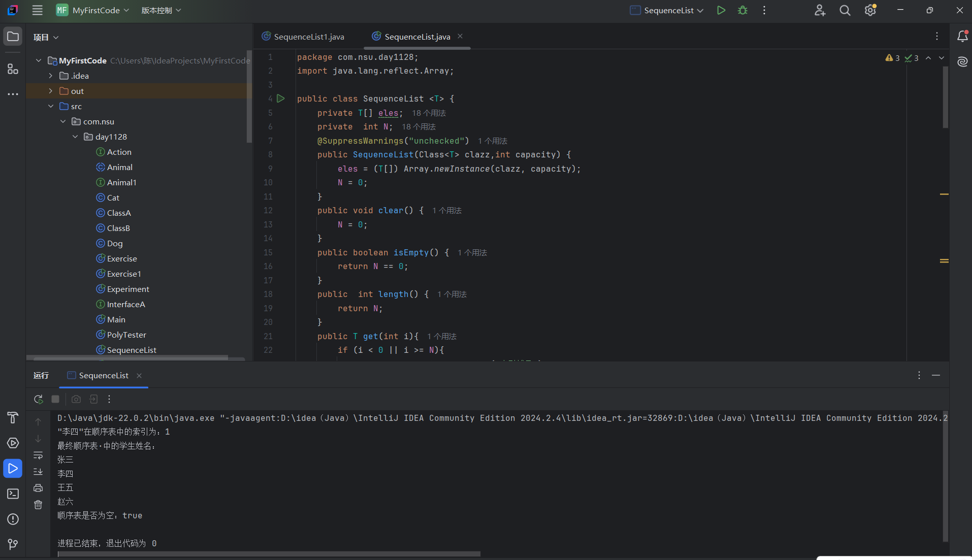Switch to SequenceList1.java tab
The height and width of the screenshot is (560, 972).
[303, 37]
